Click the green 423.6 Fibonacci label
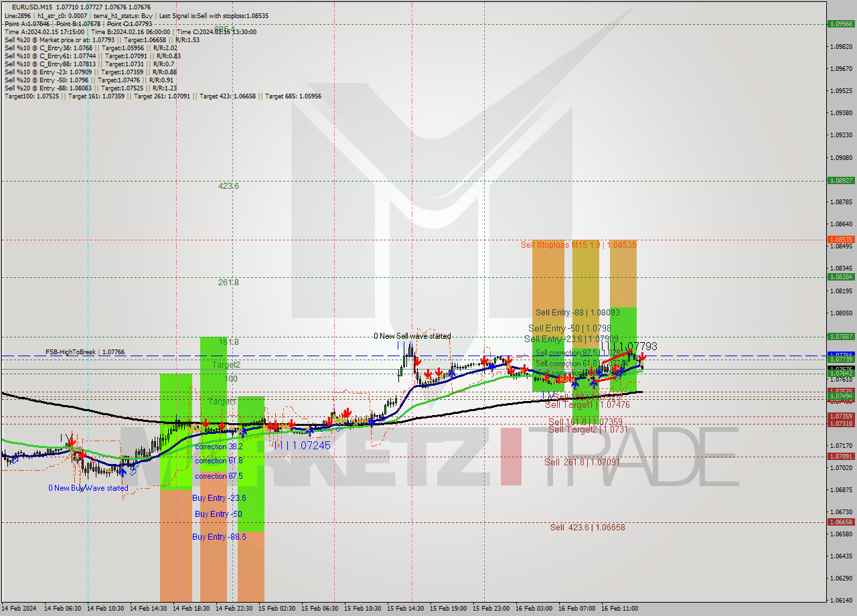The height and width of the screenshot is (616, 857). (x=228, y=186)
